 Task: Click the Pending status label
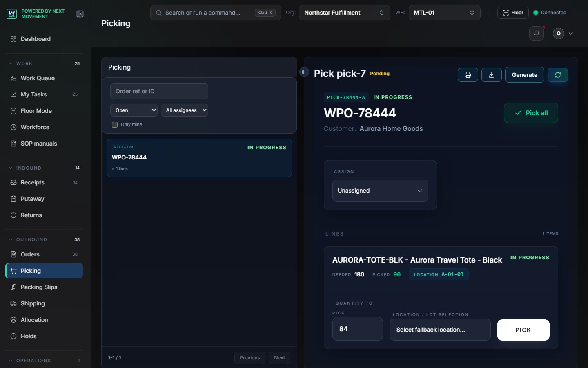point(380,74)
